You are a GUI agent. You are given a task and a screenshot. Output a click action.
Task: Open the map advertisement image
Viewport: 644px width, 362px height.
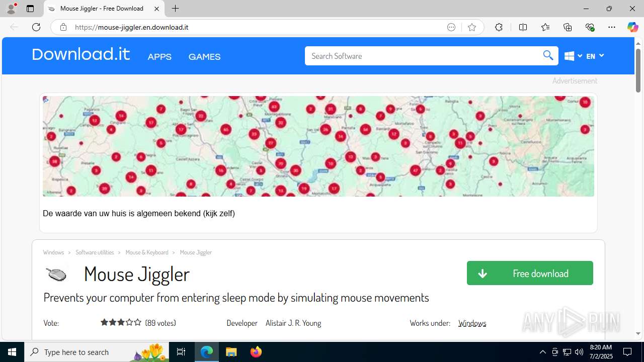click(318, 146)
